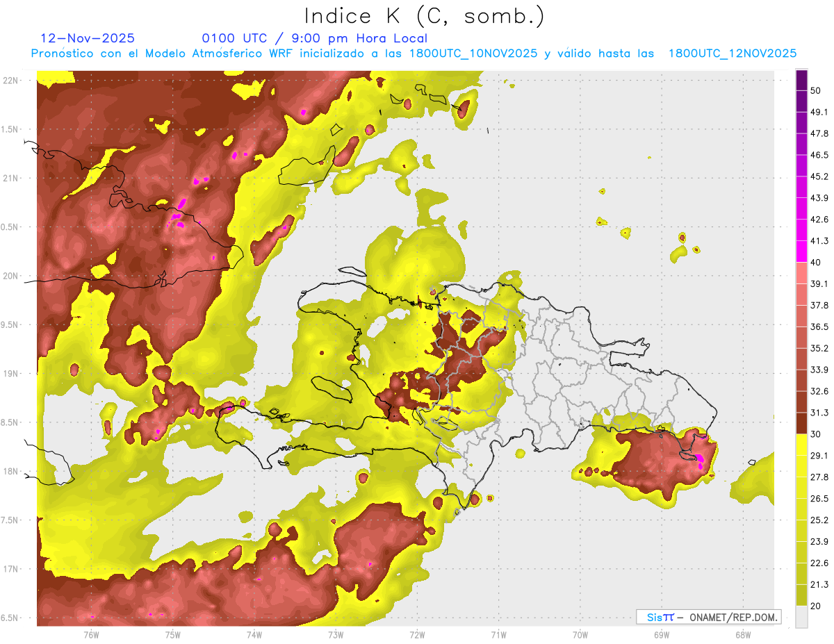
Task: Click the colorbar value 41.3
Action: [819, 241]
